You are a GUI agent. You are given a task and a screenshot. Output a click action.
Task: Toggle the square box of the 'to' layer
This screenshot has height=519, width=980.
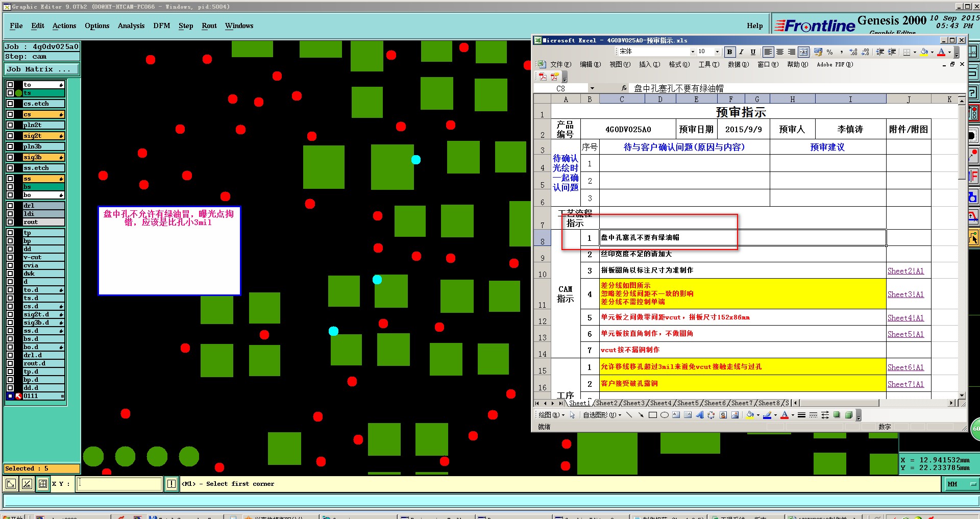click(10, 85)
